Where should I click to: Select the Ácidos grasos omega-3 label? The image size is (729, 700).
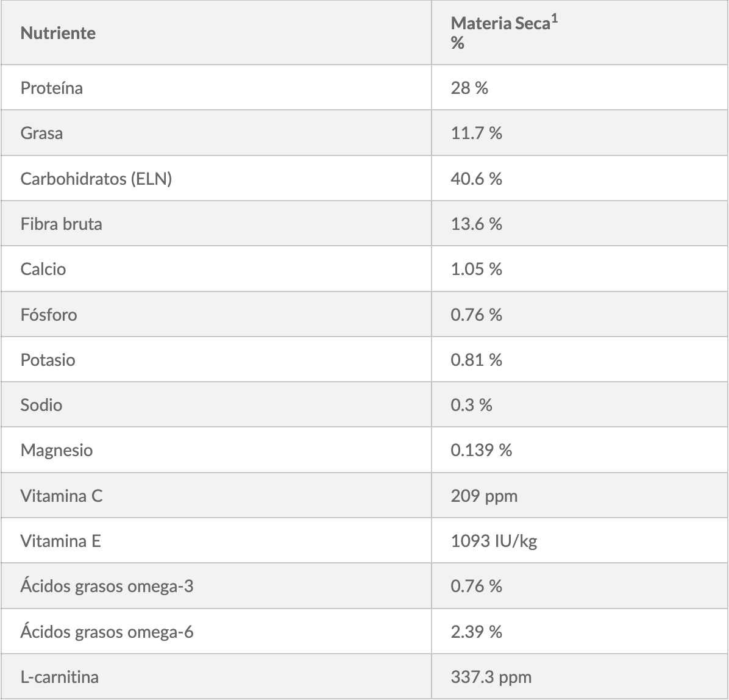pyautogui.click(x=107, y=587)
